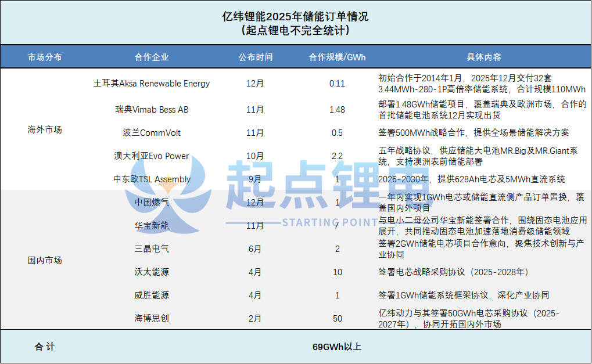The image size is (592, 364).
Task: Click details starting '五年战略协议'
Action: [478, 156]
